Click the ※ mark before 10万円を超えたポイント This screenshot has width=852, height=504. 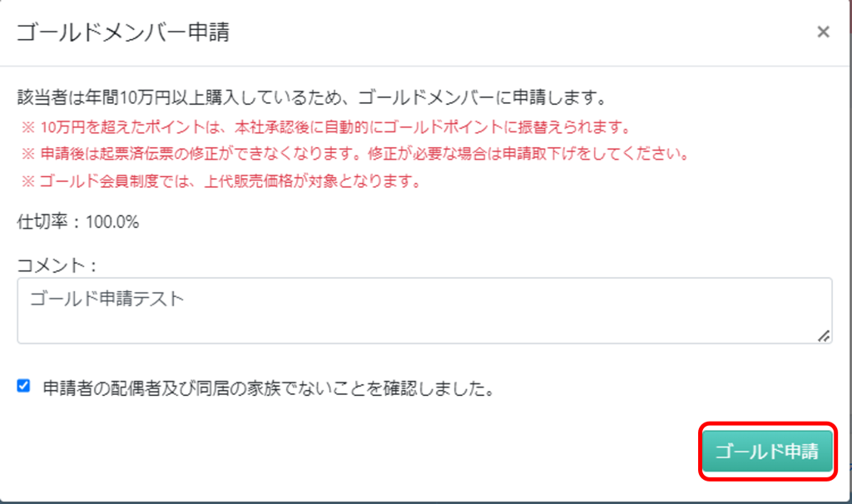28,127
